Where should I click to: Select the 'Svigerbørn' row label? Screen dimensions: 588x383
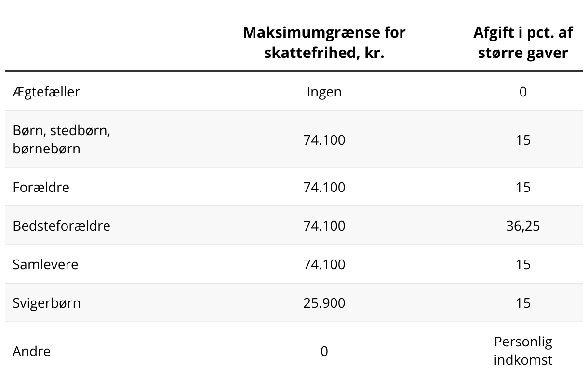pos(47,303)
